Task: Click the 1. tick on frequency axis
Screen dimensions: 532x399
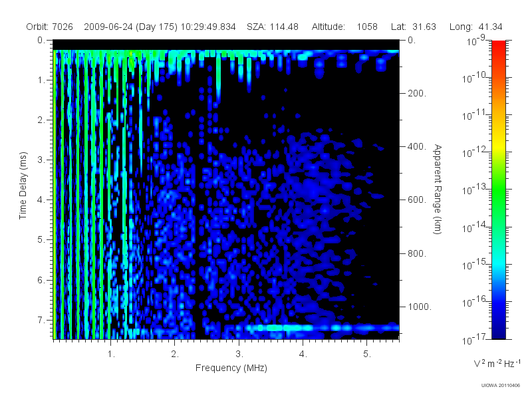Action: coord(111,354)
